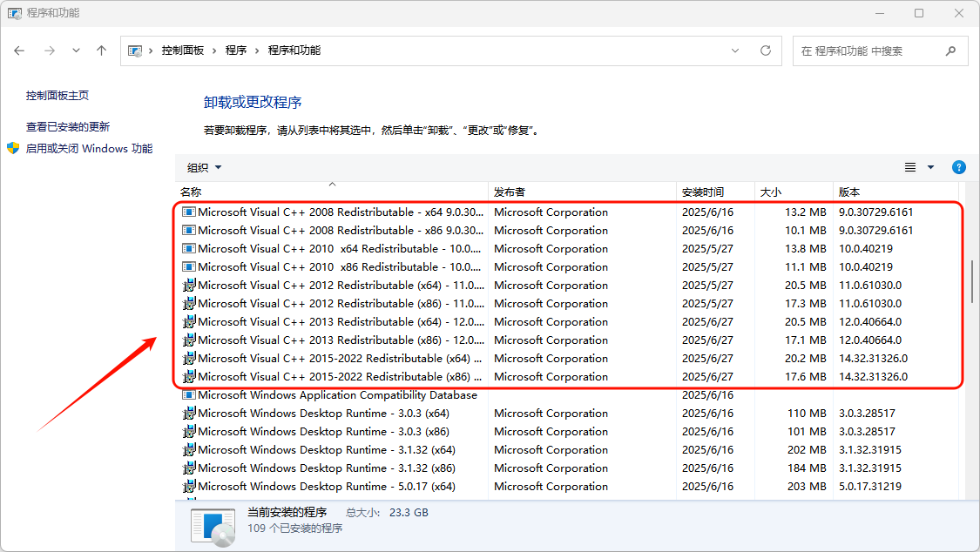Image resolution: width=980 pixels, height=552 pixels.
Task: Open address bar history dropdown
Action: click(x=735, y=50)
